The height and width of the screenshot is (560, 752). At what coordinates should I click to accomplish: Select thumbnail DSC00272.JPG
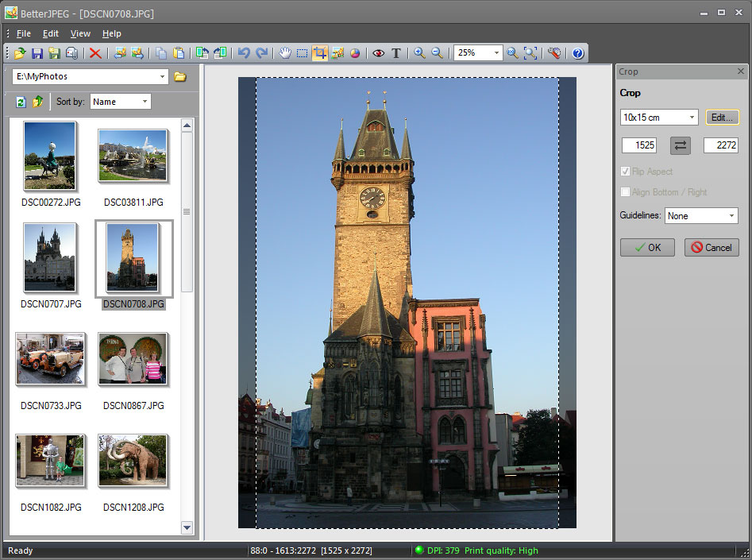pos(50,156)
